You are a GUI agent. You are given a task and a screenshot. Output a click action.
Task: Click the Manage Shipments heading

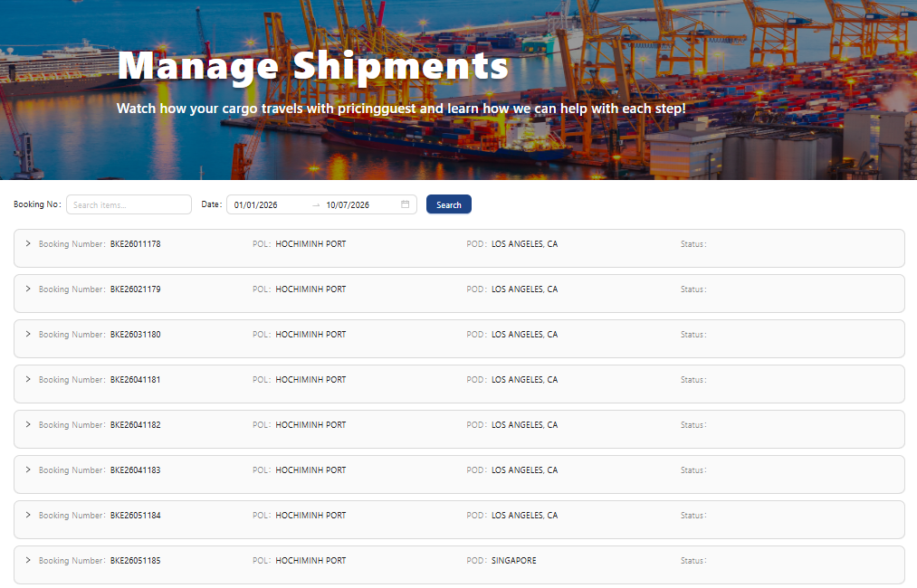[313, 66]
